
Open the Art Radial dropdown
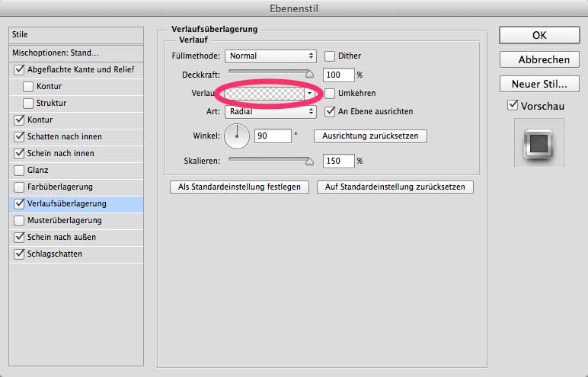point(270,111)
